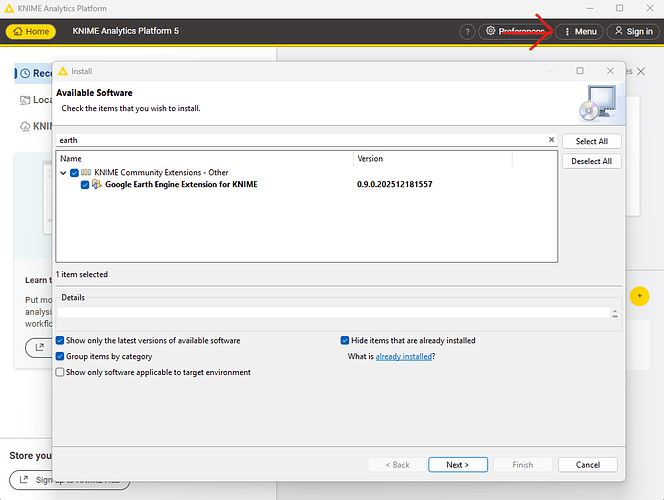Toggle KNIME Community Extensions category checkbox

point(75,173)
